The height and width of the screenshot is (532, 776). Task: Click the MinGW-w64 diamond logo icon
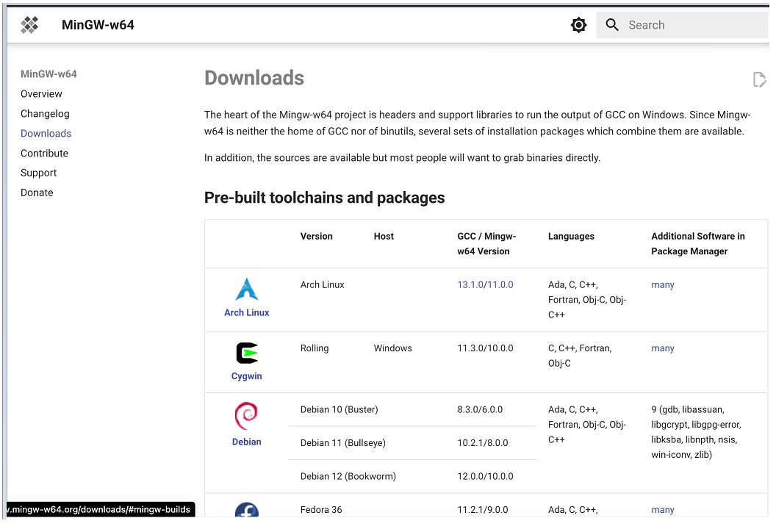pyautogui.click(x=29, y=25)
